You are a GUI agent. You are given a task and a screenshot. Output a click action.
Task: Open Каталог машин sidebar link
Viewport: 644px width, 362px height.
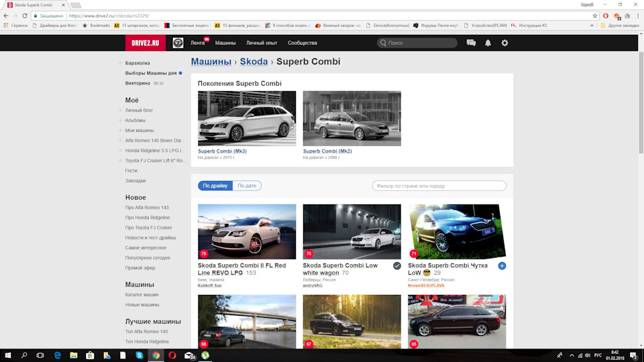tap(142, 295)
